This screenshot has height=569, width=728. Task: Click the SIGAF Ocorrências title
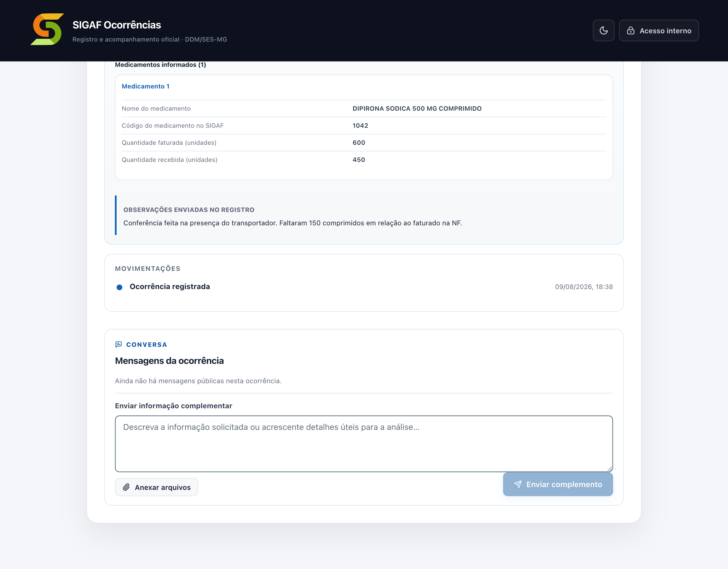point(117,25)
